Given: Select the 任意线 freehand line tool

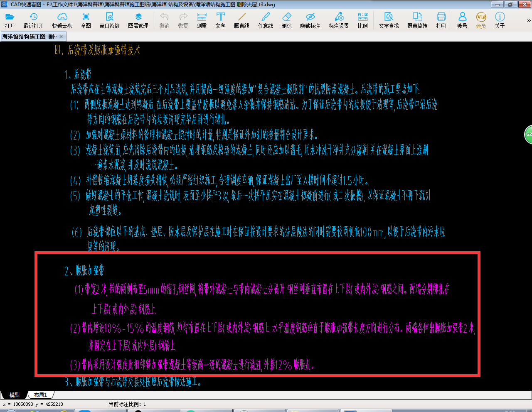Looking at the screenshot, I should click(265, 20).
